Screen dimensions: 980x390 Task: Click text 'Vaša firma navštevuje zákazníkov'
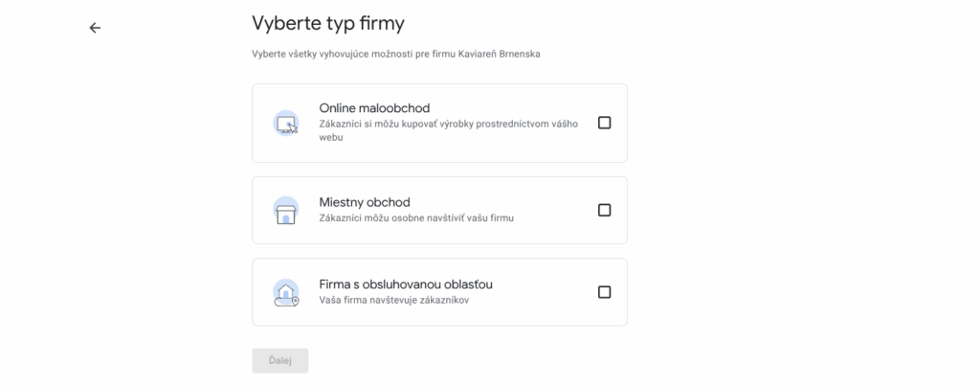coord(393,300)
